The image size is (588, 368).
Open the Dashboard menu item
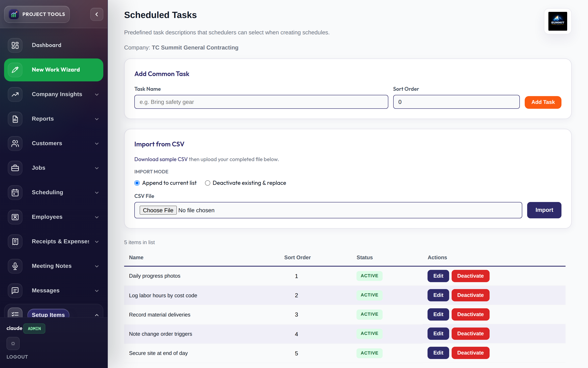click(54, 45)
